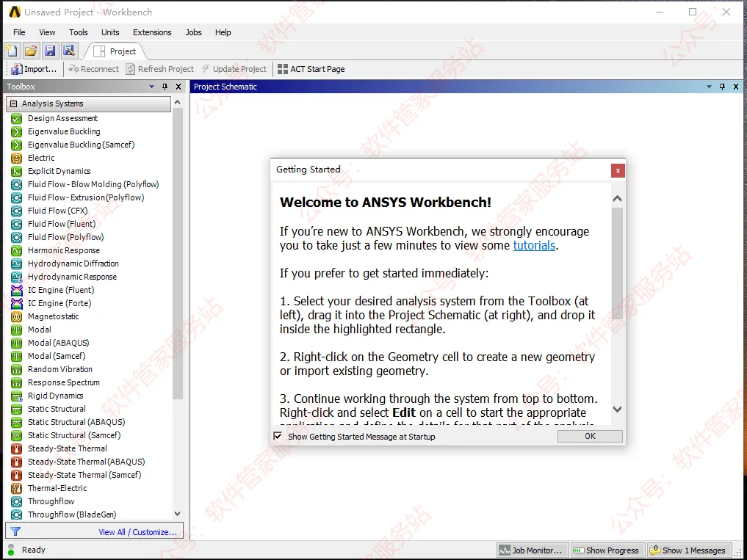
Task: Click the Magnetostatic system icon
Action: coord(17,316)
